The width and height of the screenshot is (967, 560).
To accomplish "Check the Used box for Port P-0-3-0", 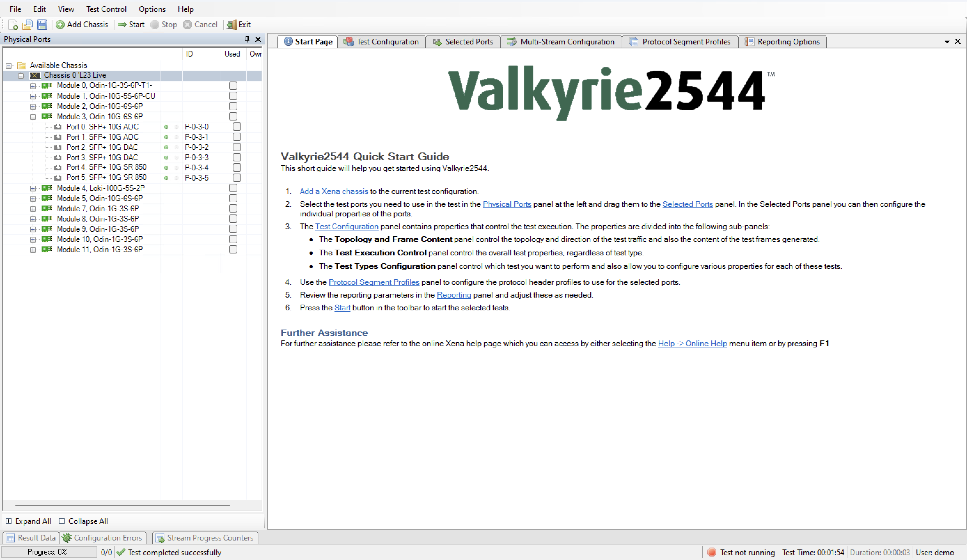I will point(237,127).
